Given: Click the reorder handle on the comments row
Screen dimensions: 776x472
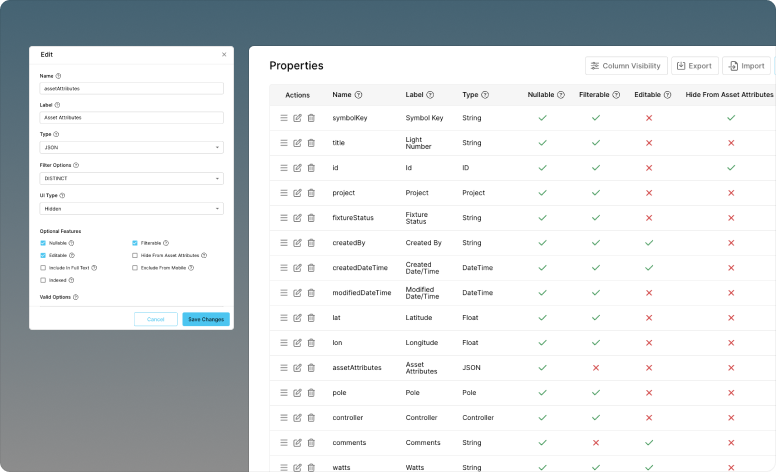Looking at the screenshot, I should coord(284,443).
